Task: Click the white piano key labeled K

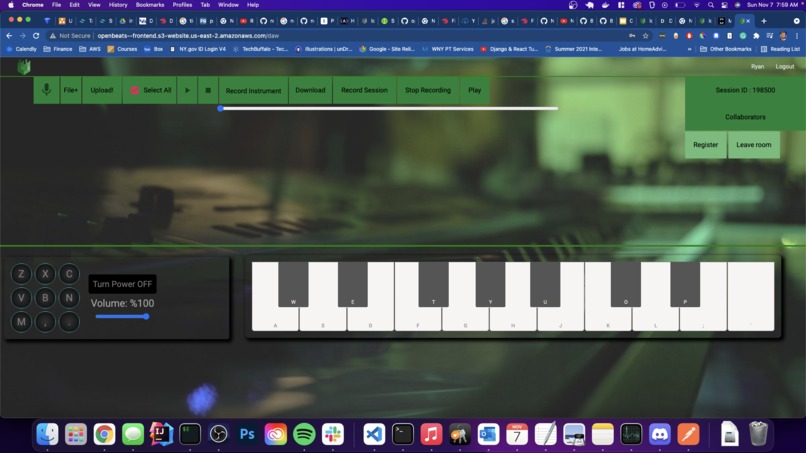Action: (x=608, y=320)
